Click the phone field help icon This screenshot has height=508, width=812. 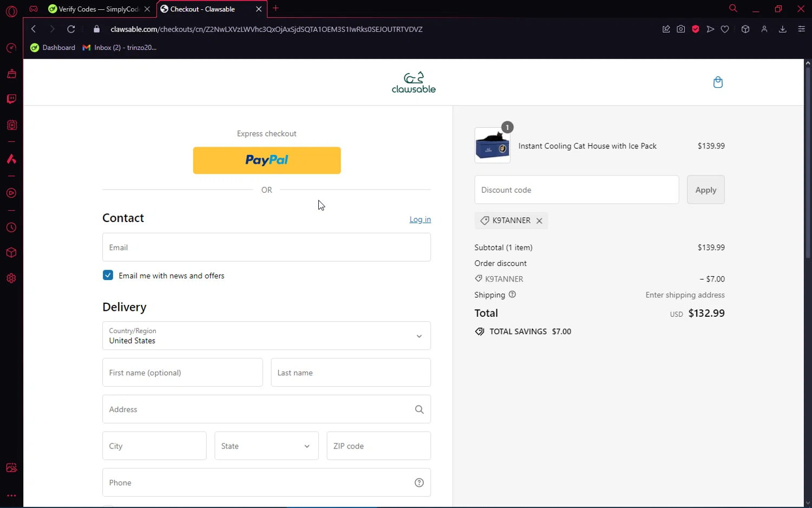[x=419, y=483]
